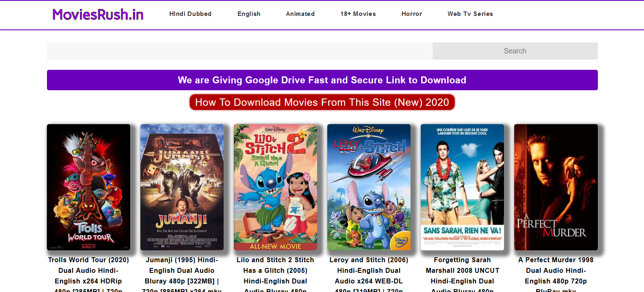
Task: Focus the movie search text field
Action: [240, 51]
